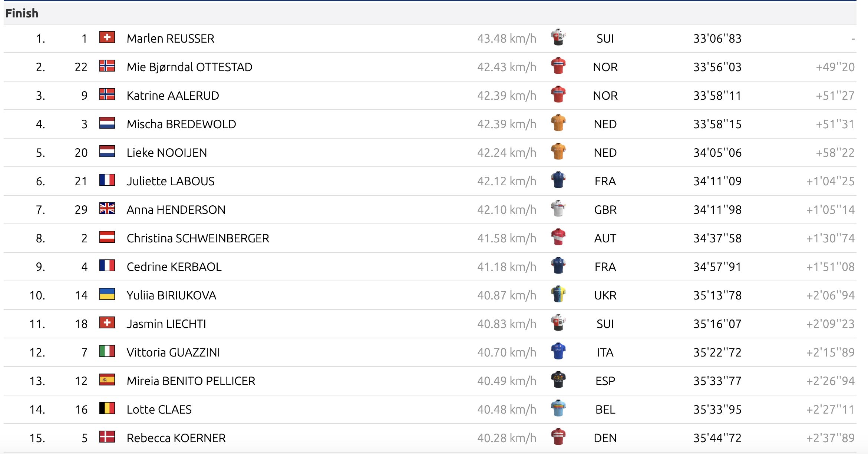
Task: Open rider Lieke NOOIJEN's page
Action: tap(167, 153)
